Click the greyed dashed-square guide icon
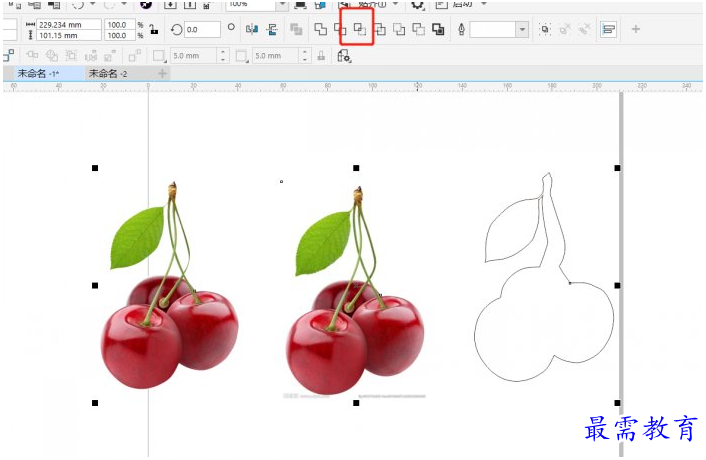This screenshot has height=460, width=706. click(71, 55)
